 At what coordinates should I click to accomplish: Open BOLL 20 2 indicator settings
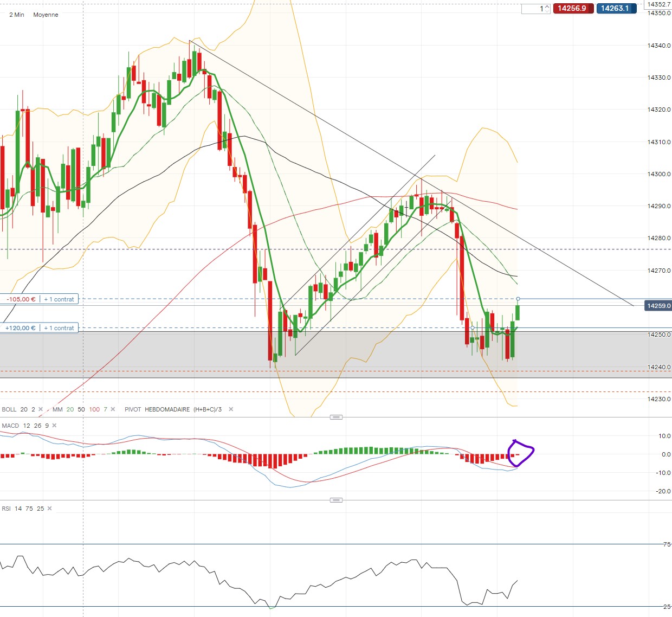point(18,409)
